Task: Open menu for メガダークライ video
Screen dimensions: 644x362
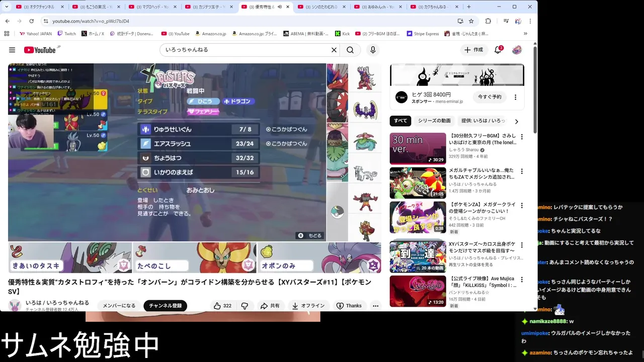Action: (x=522, y=206)
